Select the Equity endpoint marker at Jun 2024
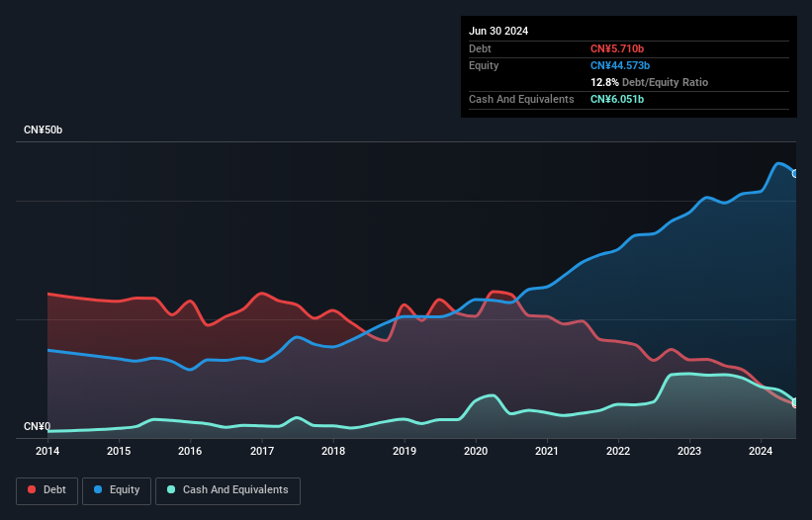The image size is (812, 520). click(795, 174)
